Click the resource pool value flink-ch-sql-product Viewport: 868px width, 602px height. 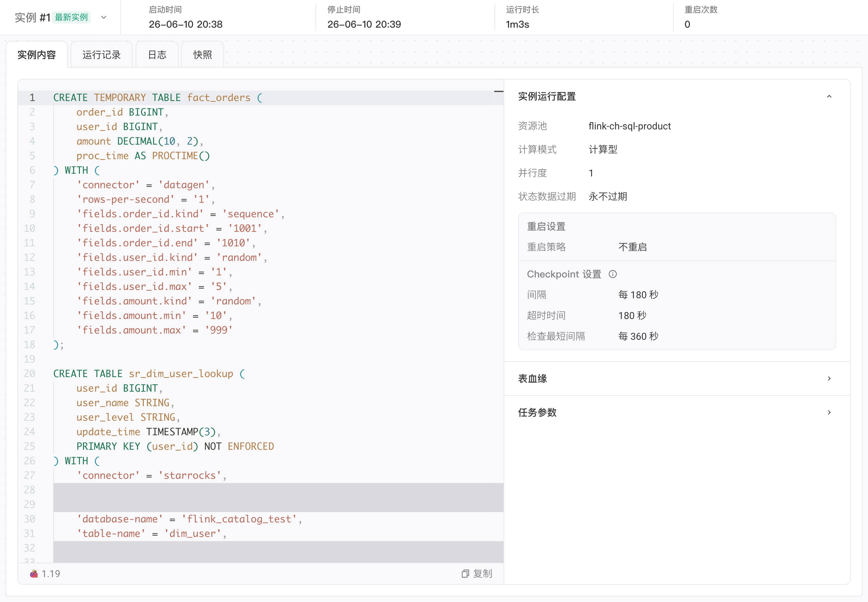point(629,126)
